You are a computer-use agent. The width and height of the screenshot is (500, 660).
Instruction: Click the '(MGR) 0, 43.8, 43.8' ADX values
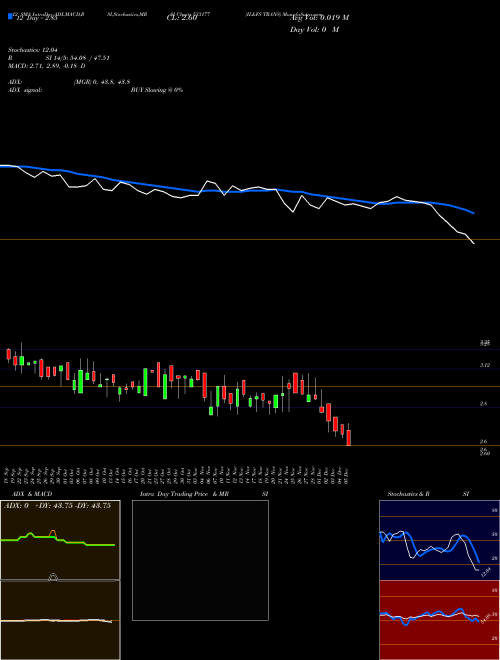[102, 83]
